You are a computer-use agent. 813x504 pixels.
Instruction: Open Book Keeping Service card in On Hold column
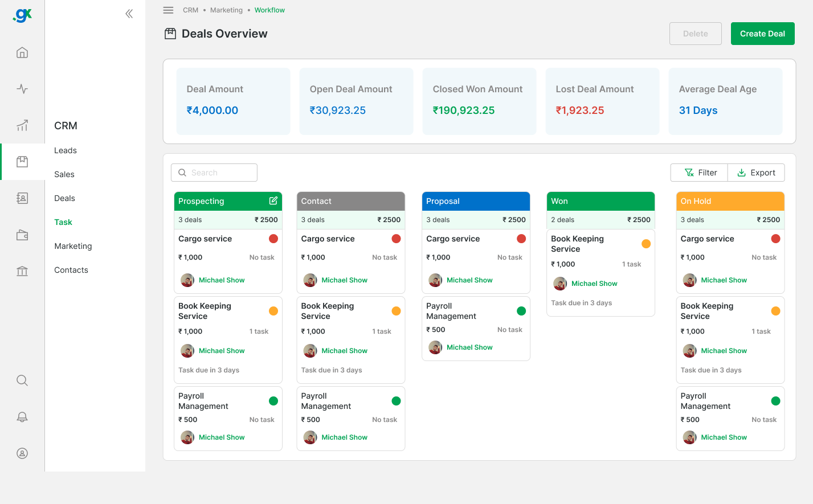[730, 340]
